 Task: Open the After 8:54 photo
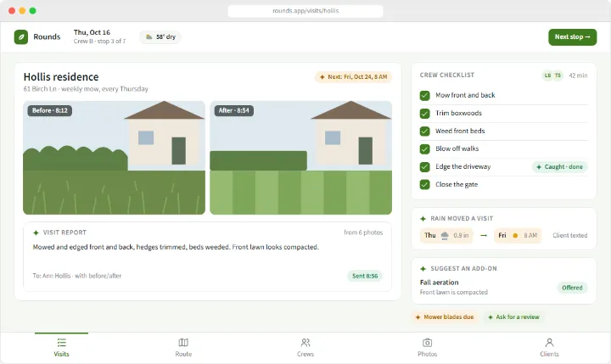pos(300,158)
